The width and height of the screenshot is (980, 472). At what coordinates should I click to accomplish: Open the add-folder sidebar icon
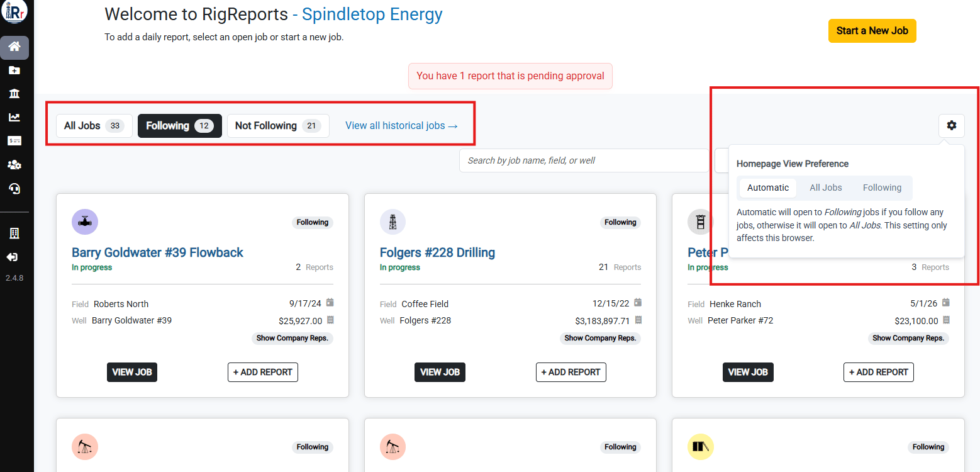click(x=14, y=70)
